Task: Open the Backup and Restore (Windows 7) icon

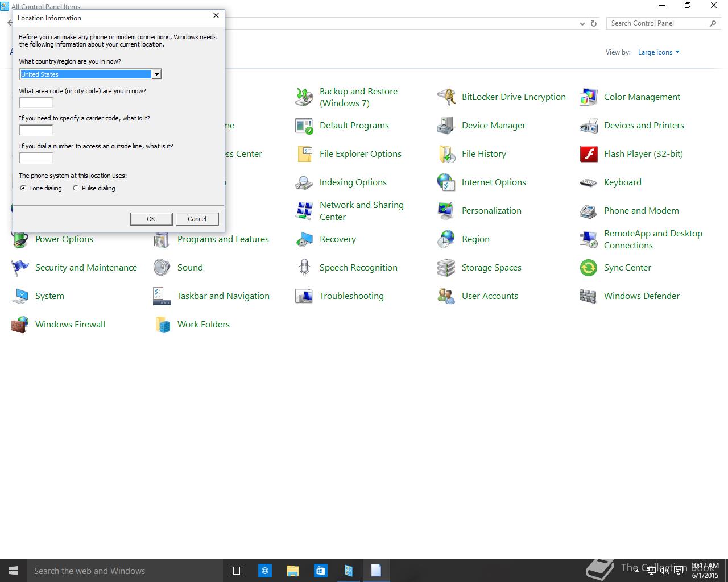Action: click(x=304, y=97)
